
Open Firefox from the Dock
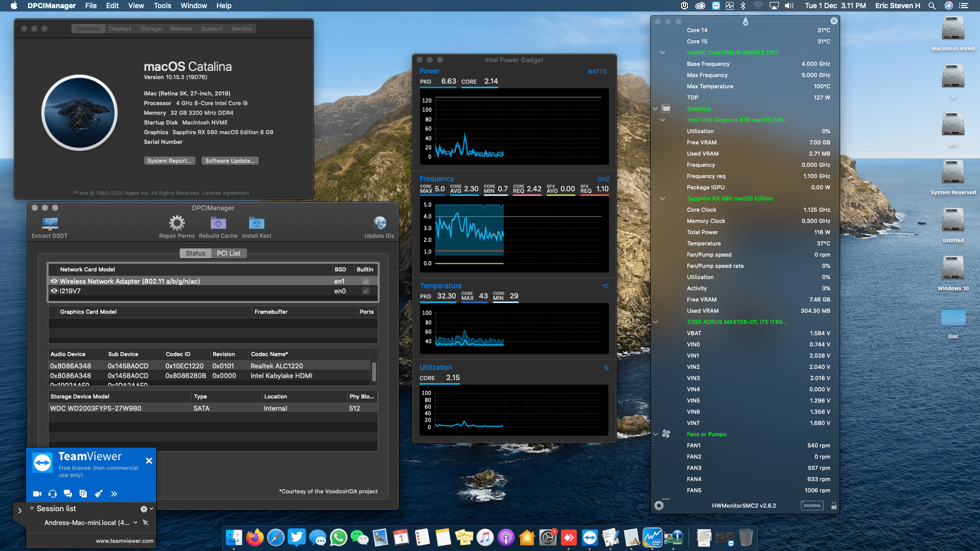click(x=255, y=538)
